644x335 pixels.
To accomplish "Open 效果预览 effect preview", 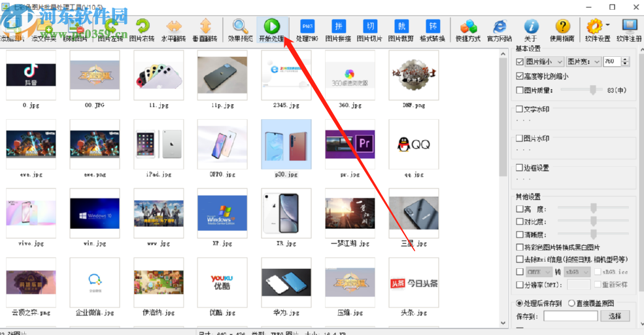I will coord(240,29).
